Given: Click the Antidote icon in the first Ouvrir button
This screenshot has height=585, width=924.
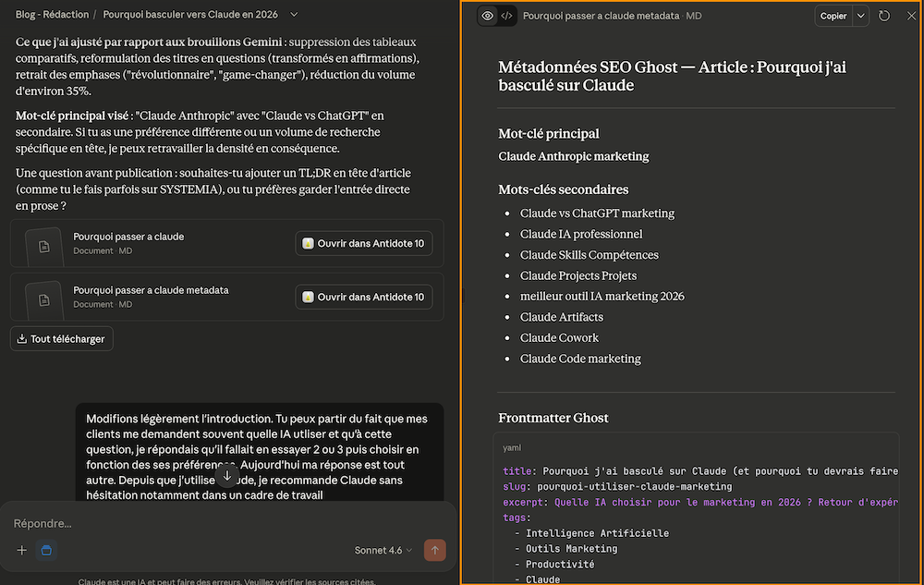Looking at the screenshot, I should 308,243.
